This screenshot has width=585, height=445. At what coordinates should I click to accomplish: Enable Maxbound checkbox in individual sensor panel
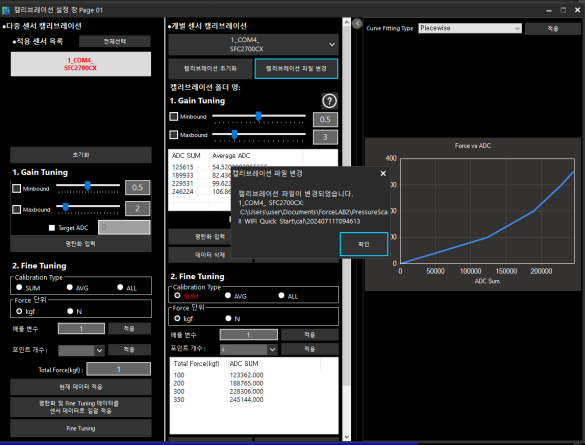[173, 135]
